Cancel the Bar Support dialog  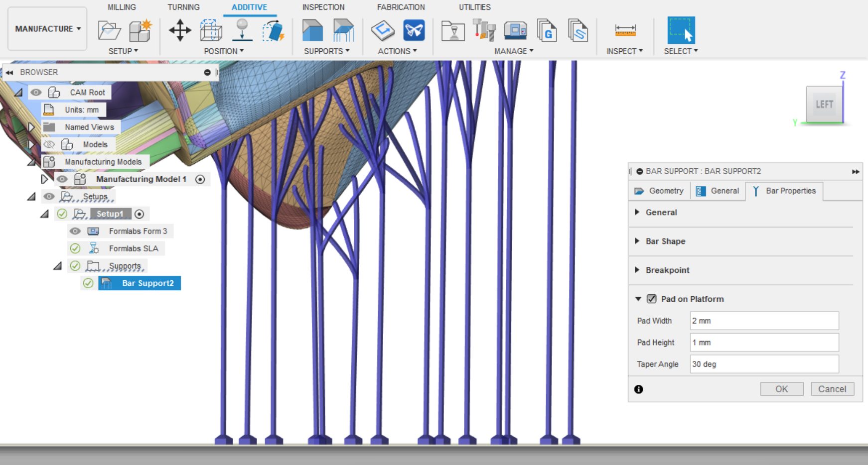(x=832, y=389)
